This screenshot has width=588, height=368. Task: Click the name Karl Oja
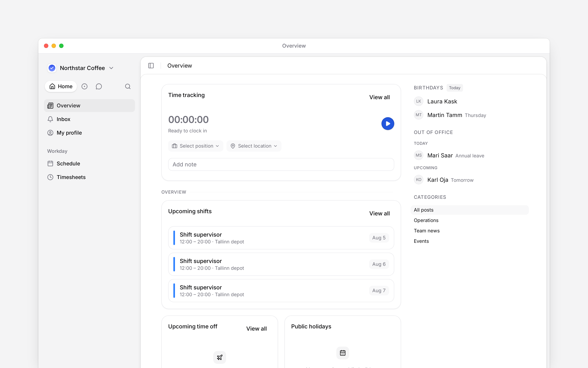(x=438, y=180)
